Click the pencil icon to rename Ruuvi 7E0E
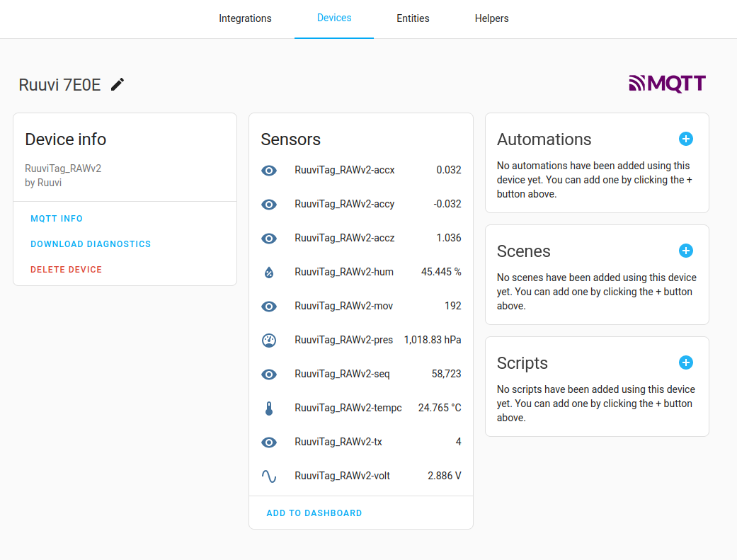The image size is (737, 560). pos(118,85)
